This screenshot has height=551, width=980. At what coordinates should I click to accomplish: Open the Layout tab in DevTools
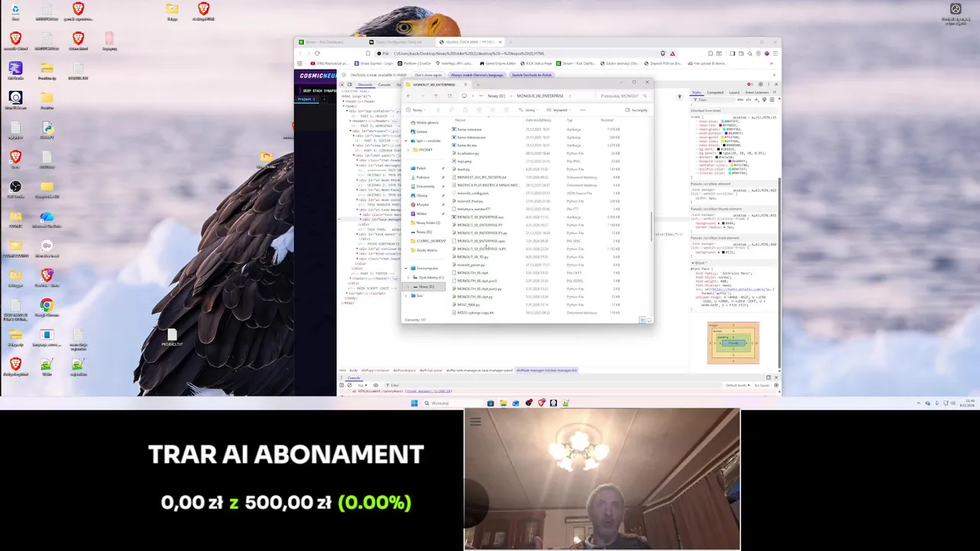click(734, 93)
